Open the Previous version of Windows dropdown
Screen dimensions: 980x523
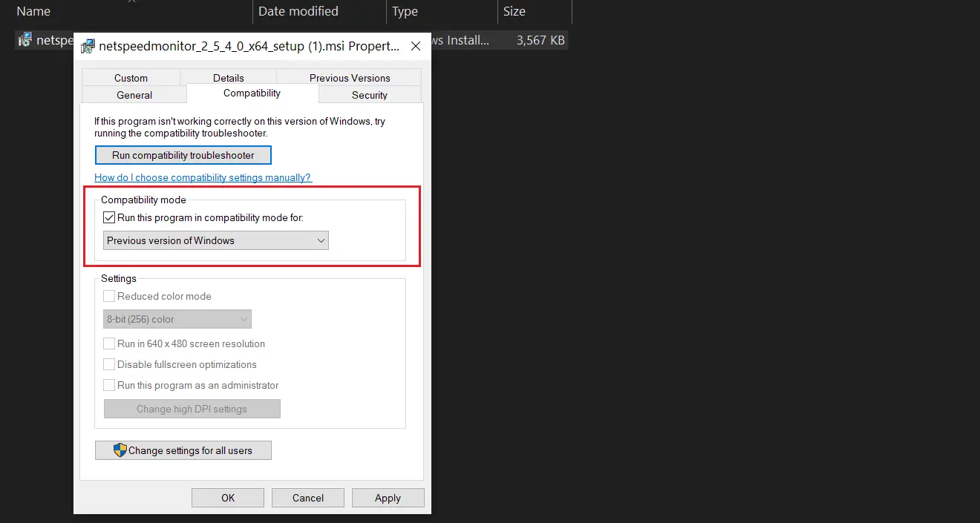(x=215, y=240)
